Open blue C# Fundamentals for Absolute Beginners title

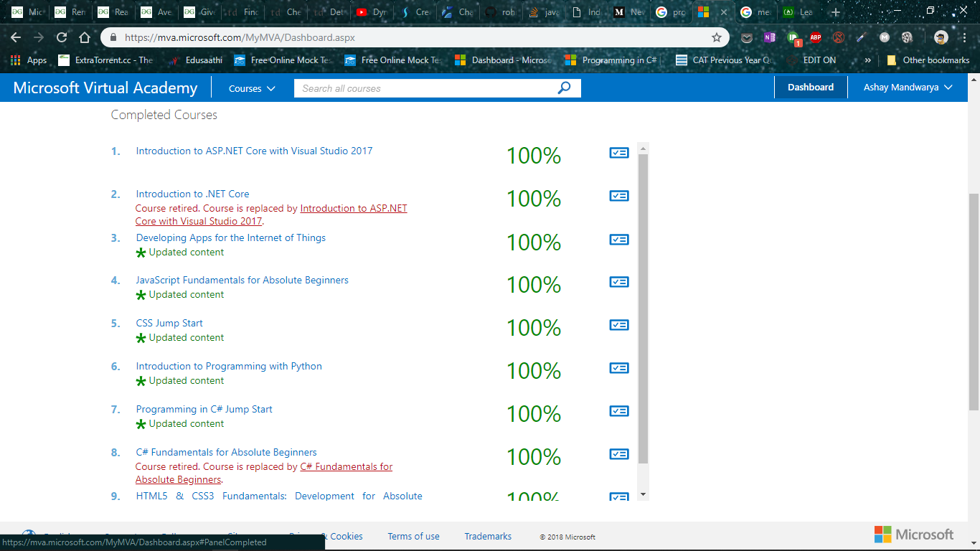(x=226, y=452)
